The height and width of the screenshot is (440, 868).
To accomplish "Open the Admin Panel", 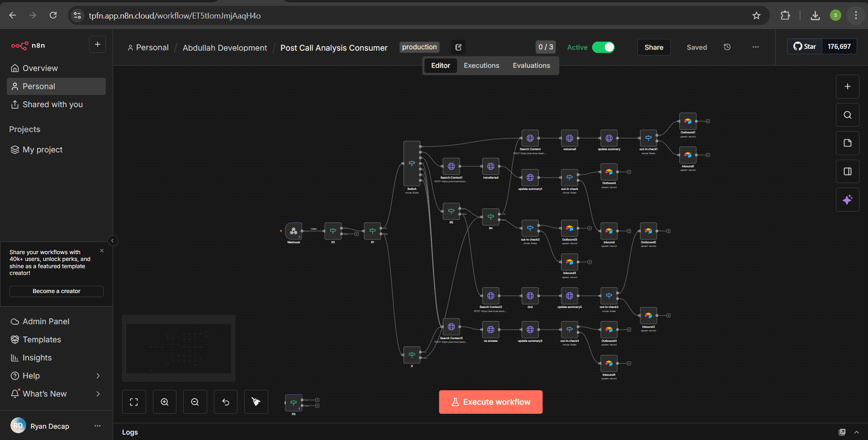I will 56,322.
